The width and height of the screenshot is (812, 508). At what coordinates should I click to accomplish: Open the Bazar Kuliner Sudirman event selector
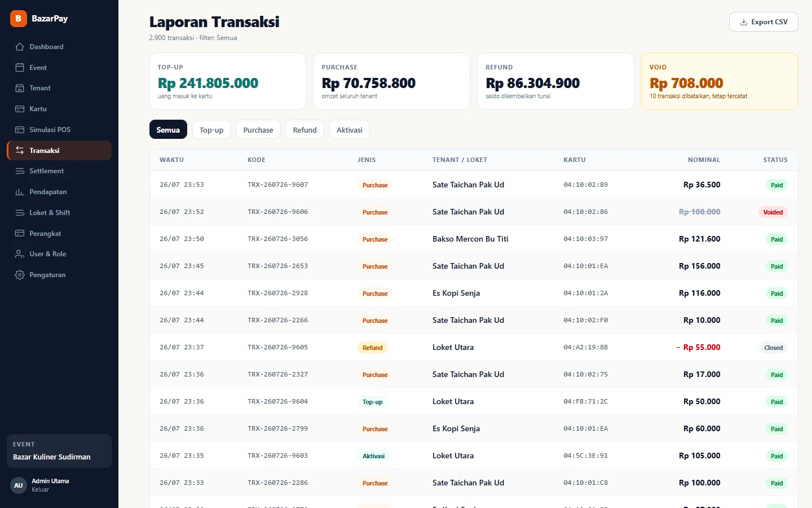tap(59, 451)
